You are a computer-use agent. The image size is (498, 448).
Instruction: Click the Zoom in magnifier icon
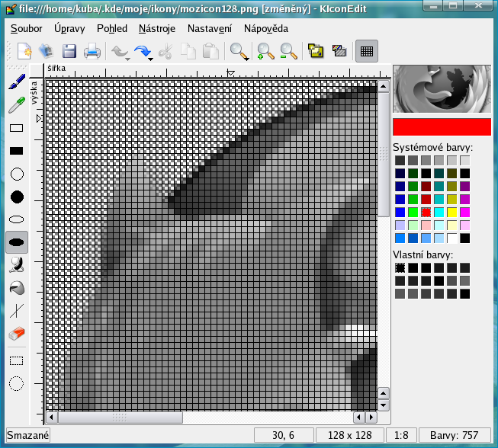[x=265, y=52]
